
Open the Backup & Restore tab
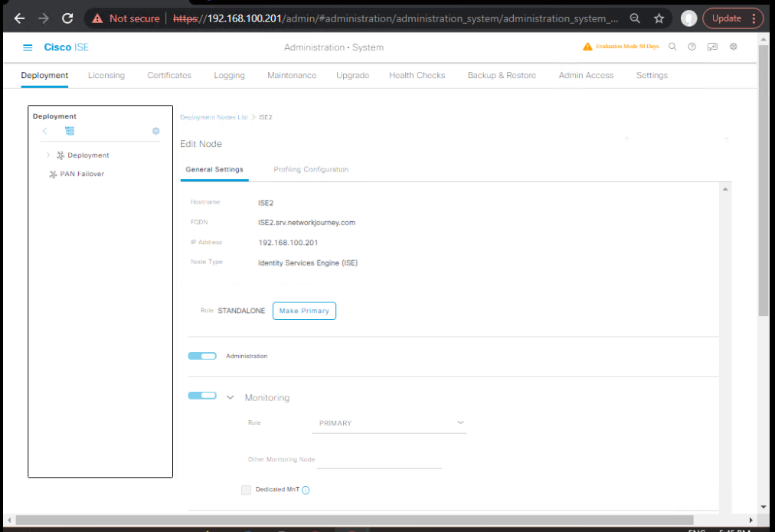point(502,75)
